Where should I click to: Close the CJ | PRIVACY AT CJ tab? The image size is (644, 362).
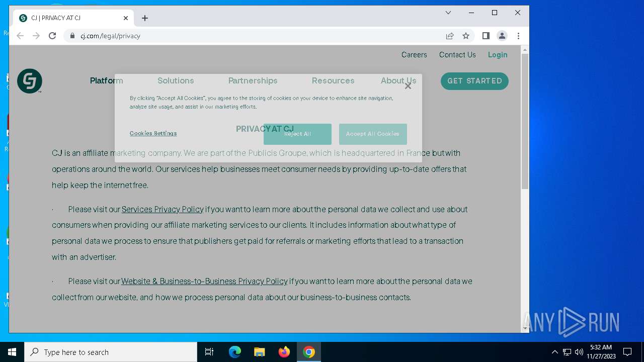click(x=126, y=18)
